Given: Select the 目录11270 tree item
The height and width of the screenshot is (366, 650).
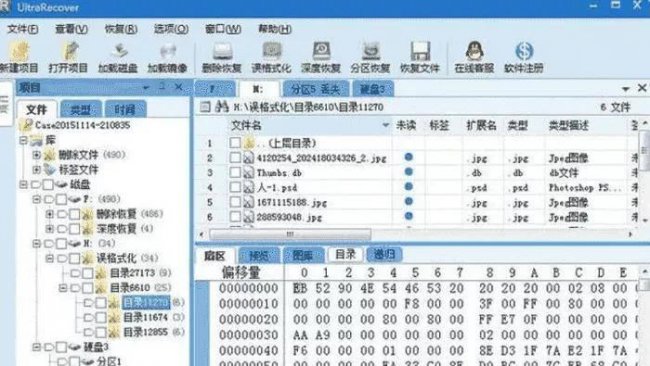Looking at the screenshot, I should [x=146, y=303].
